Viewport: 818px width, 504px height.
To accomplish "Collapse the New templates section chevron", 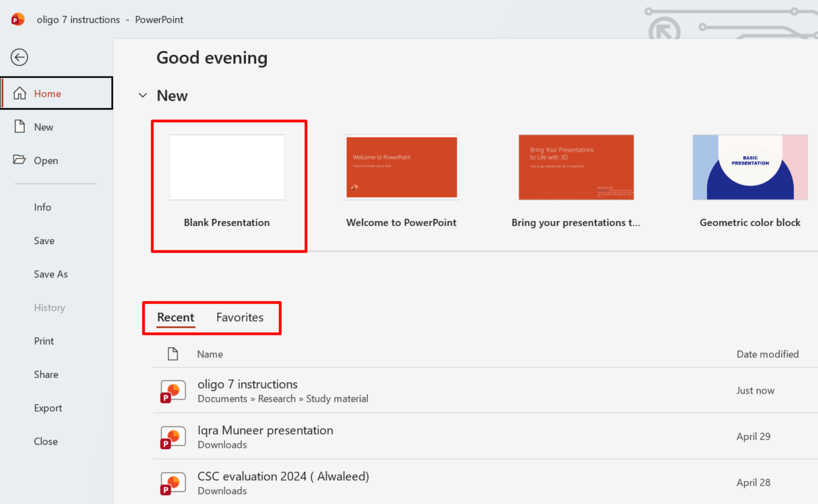I will 143,95.
